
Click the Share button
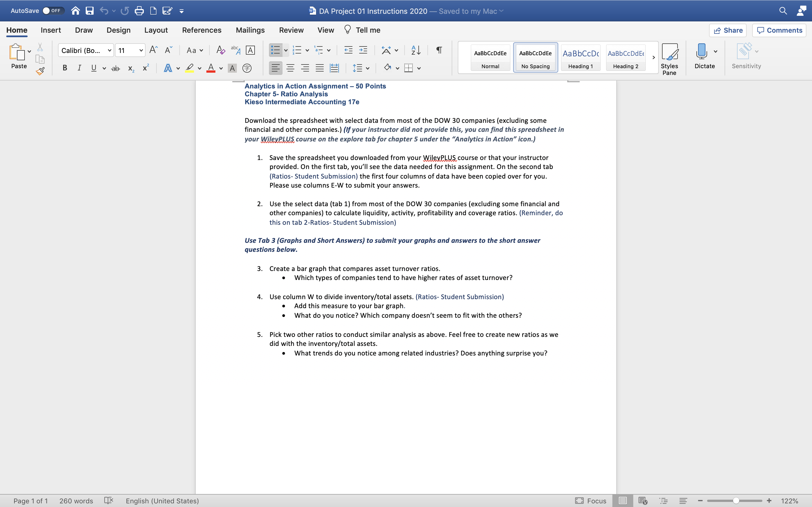[728, 30]
